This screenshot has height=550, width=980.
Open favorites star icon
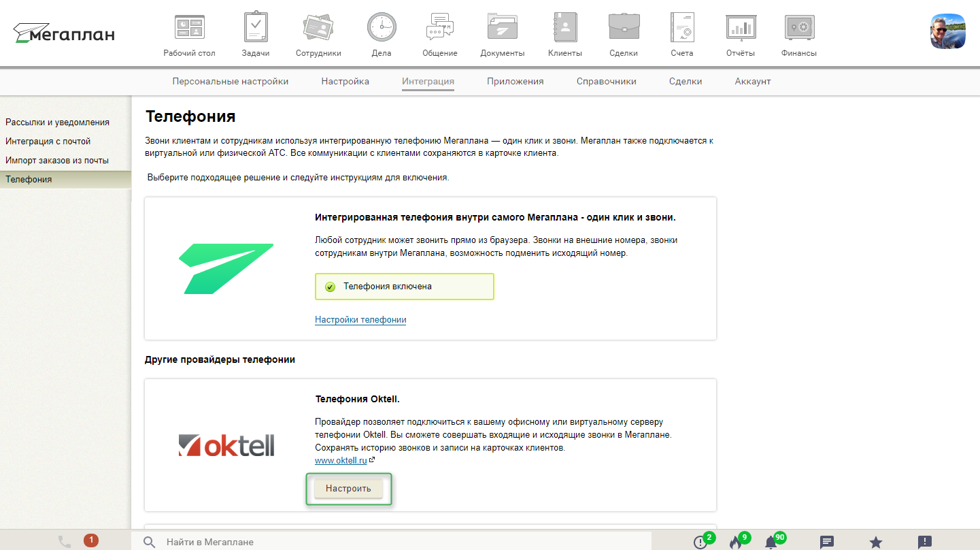point(876,543)
